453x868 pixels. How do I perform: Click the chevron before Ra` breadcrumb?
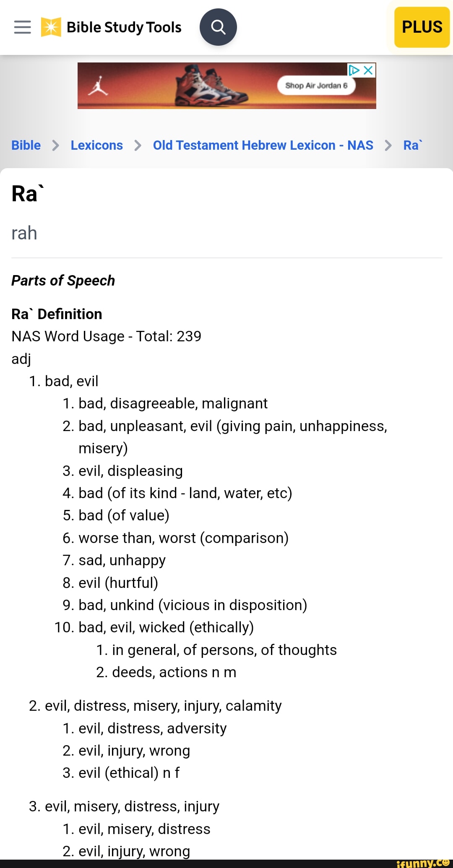[x=388, y=146]
